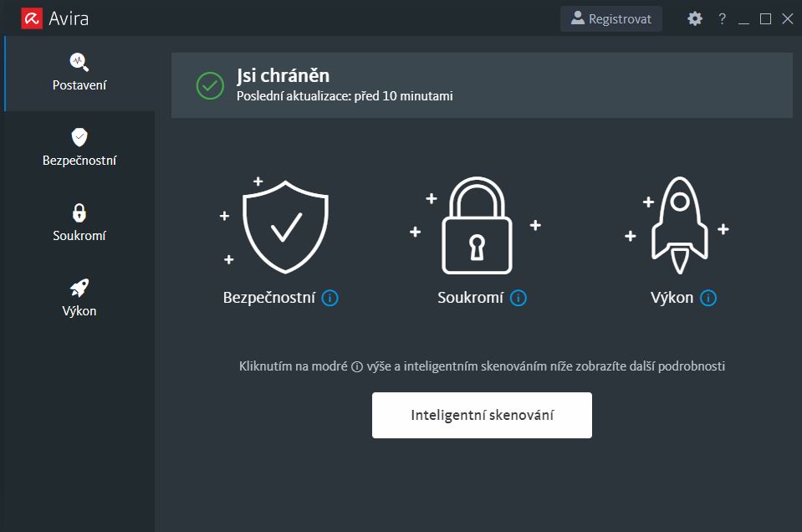Click the Registrovat button
This screenshot has height=532, width=802.
(x=611, y=18)
